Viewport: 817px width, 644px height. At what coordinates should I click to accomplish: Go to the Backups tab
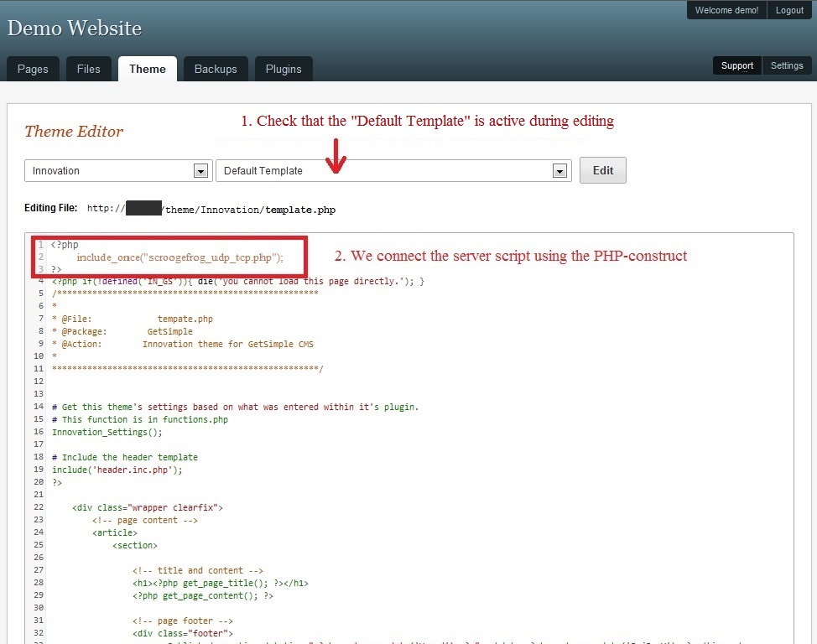pyautogui.click(x=216, y=69)
